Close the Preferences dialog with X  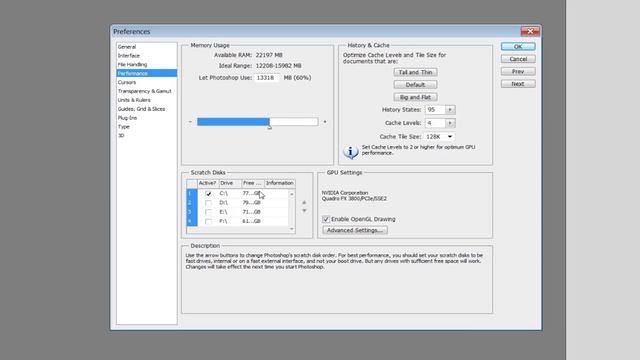click(x=530, y=31)
